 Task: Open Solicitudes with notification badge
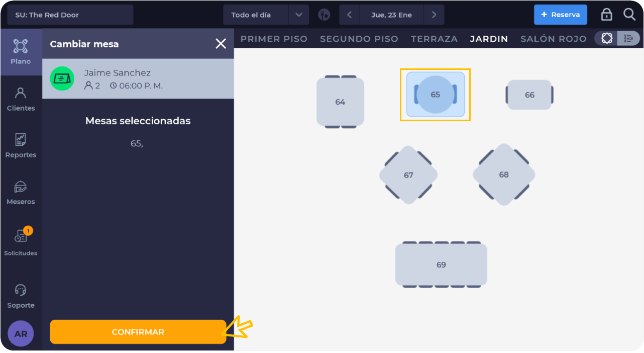pos(21,242)
